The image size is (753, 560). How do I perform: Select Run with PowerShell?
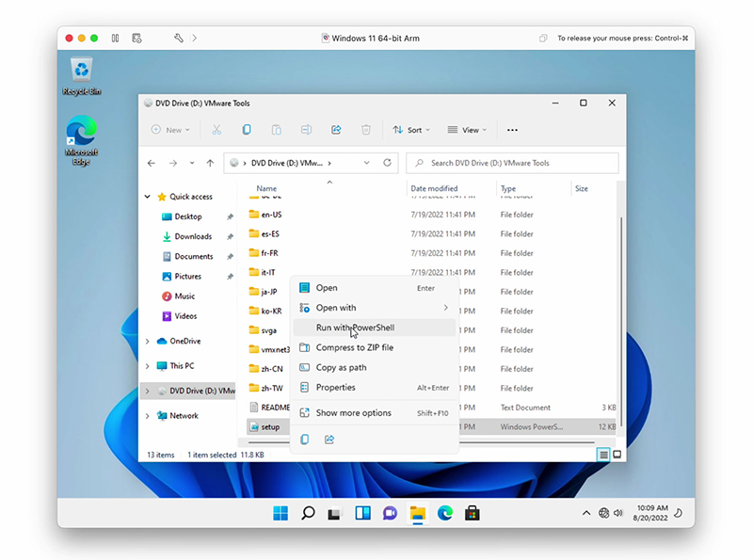(x=374, y=328)
